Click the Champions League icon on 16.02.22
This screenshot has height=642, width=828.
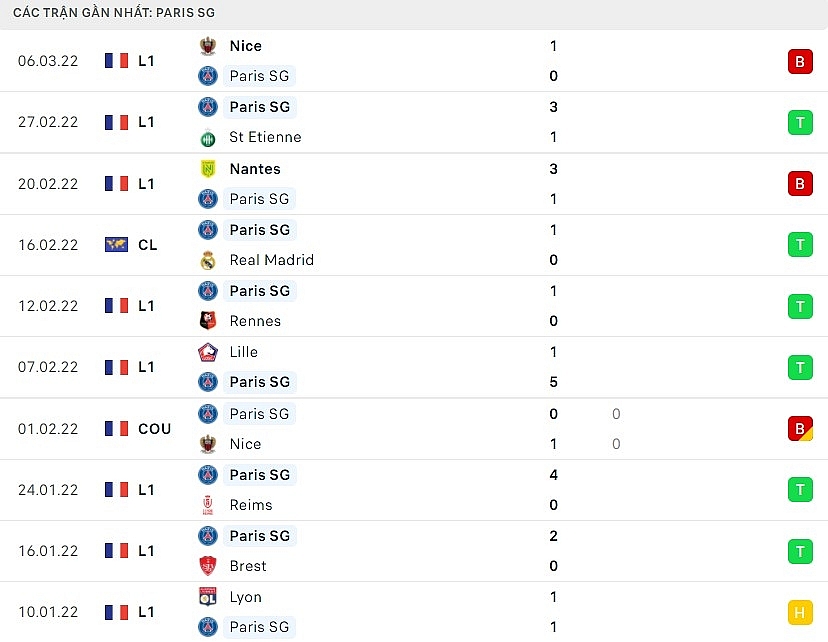[x=117, y=245]
